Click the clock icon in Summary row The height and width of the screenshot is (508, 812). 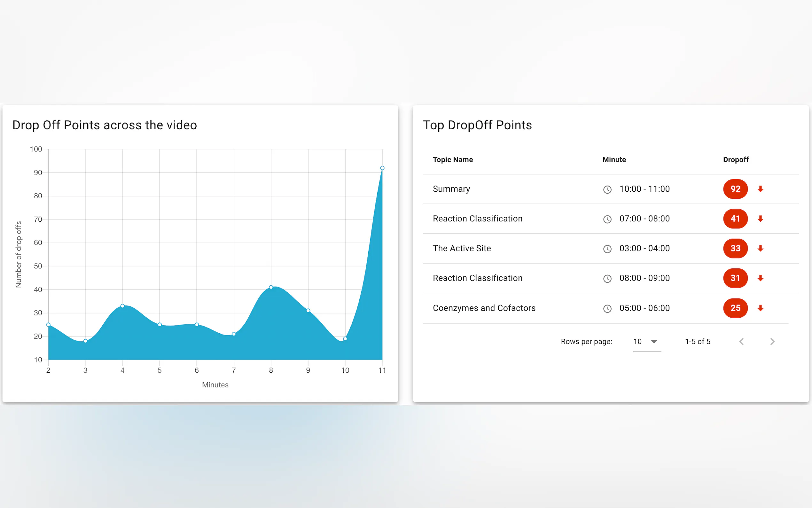(x=607, y=189)
